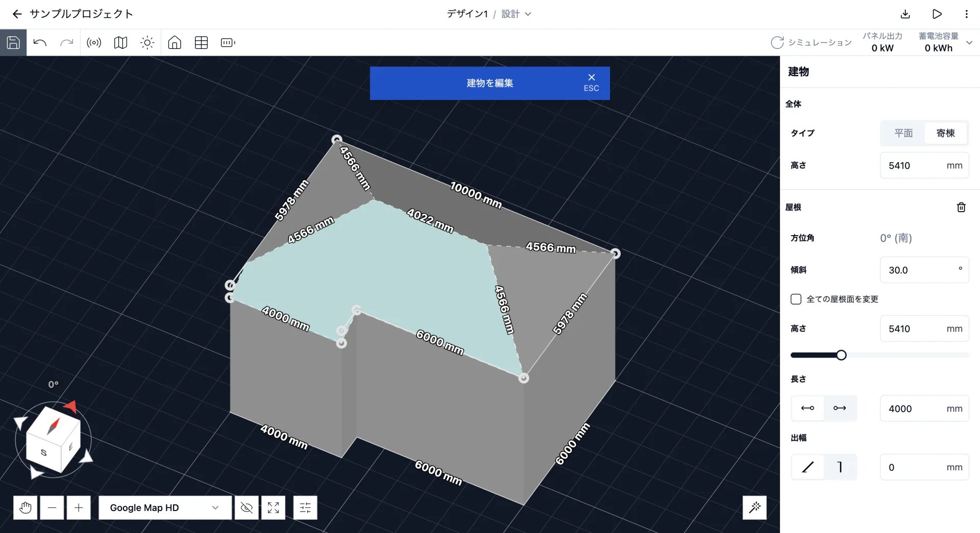
Task: Undo the last action
Action: tap(40, 42)
